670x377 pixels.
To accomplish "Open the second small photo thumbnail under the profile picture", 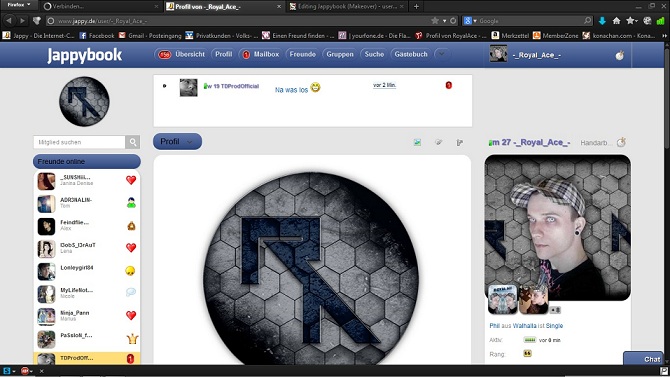I will 533,299.
